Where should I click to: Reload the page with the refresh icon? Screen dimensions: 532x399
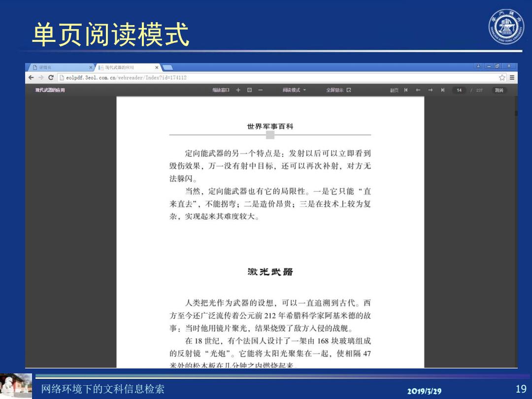point(51,78)
